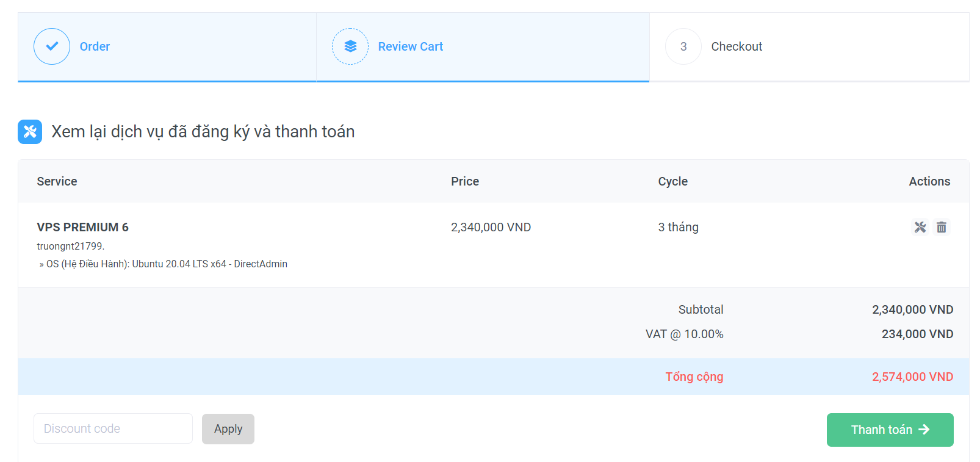
Task: Click the Order step checkmark icon
Action: click(52, 46)
